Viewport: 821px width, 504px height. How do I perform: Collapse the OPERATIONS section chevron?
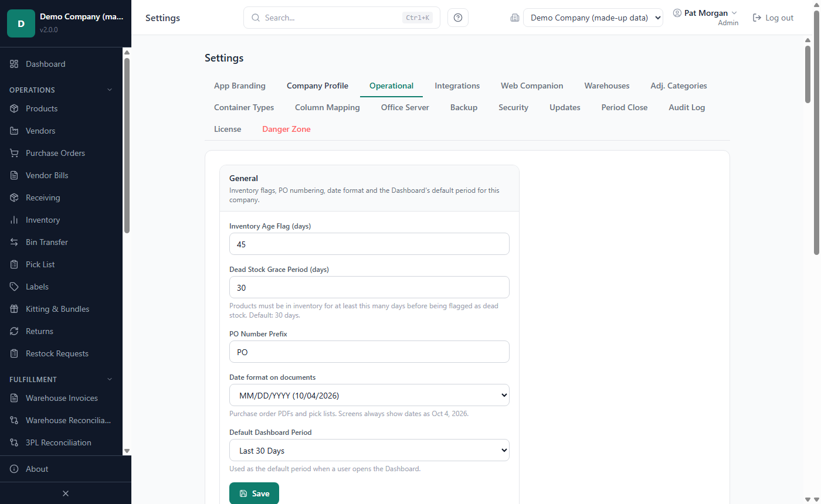click(109, 90)
